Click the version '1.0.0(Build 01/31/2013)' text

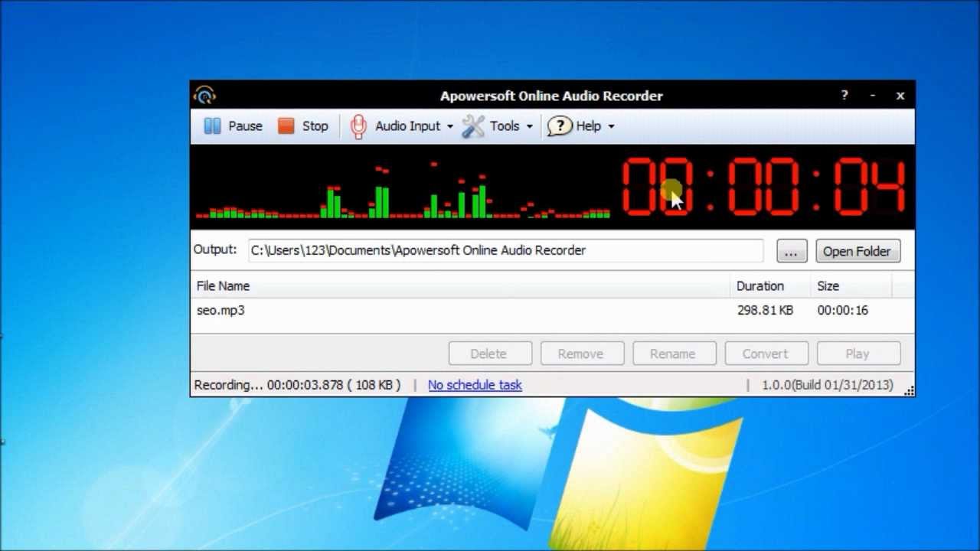pos(828,385)
